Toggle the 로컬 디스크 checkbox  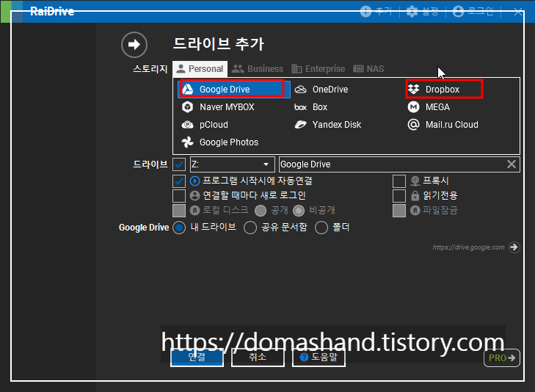point(179,211)
